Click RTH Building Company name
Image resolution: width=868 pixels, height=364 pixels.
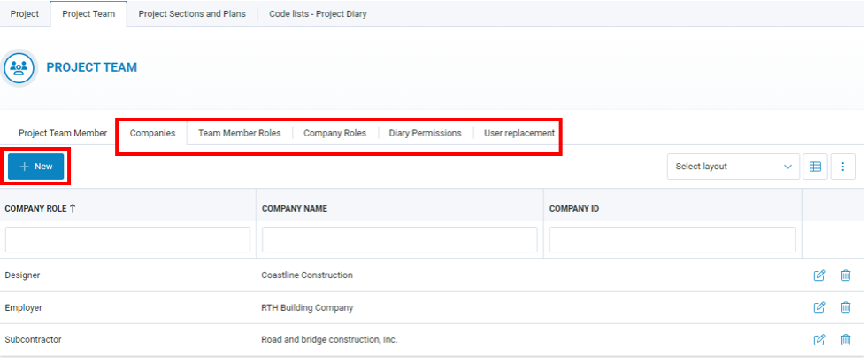pyautogui.click(x=307, y=307)
